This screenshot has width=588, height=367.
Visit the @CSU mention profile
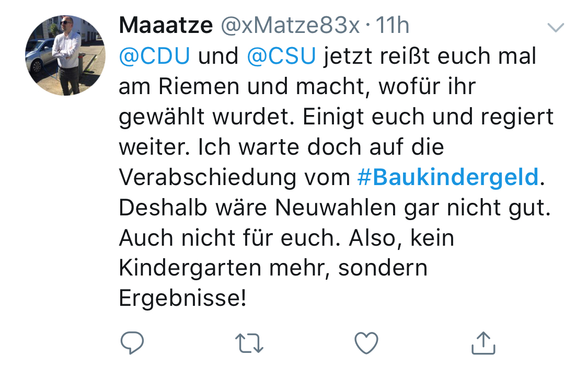click(281, 56)
